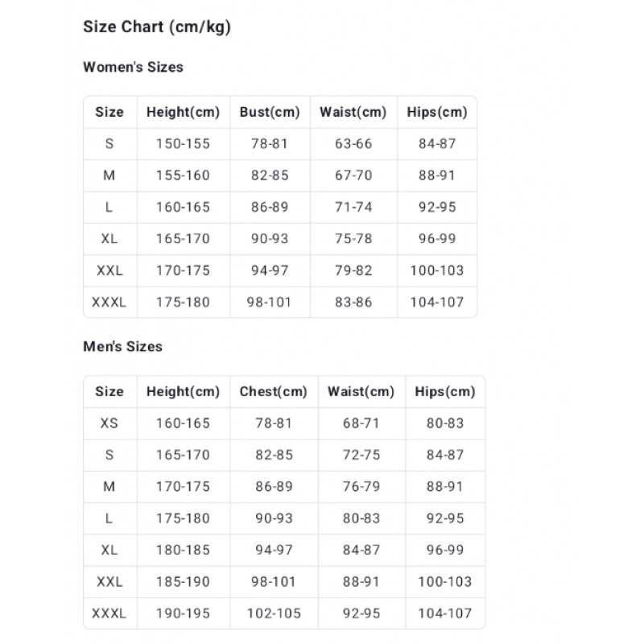Click Hips(cm) header in women's table
The height and width of the screenshot is (644, 644).
[437, 112]
